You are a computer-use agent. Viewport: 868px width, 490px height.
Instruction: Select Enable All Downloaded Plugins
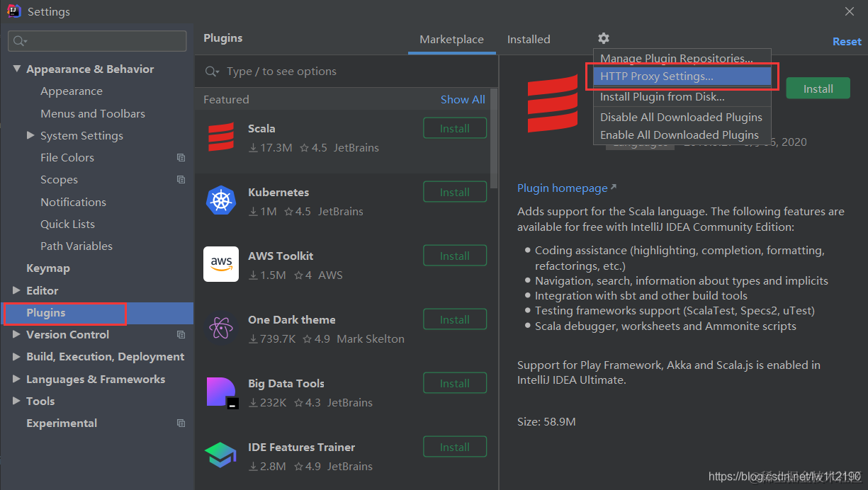point(682,135)
